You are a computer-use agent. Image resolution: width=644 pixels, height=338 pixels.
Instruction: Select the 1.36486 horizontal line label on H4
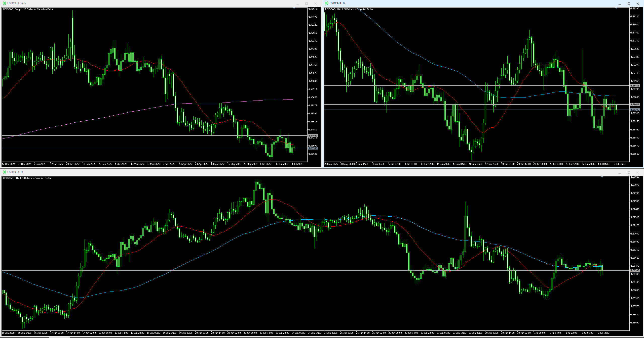pyautogui.click(x=635, y=104)
